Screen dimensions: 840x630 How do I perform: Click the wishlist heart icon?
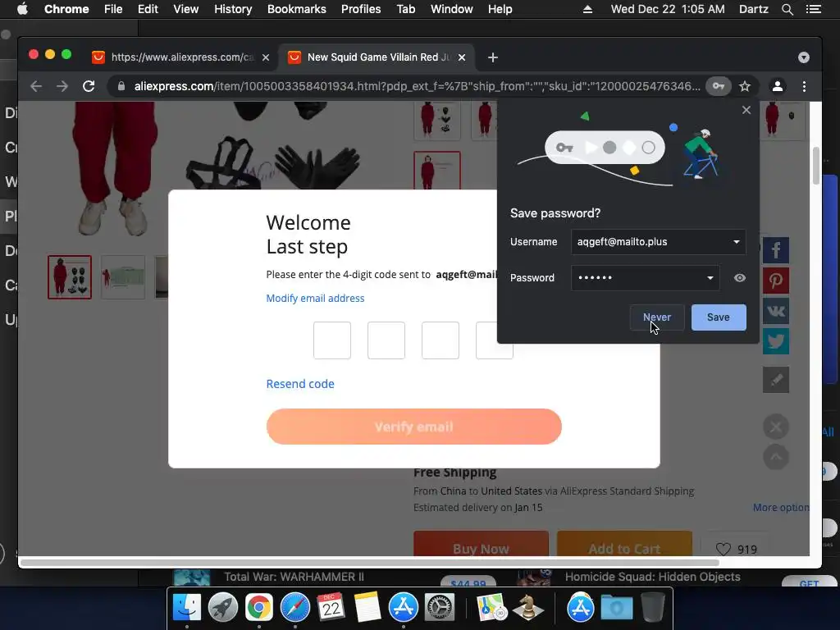[x=724, y=549]
